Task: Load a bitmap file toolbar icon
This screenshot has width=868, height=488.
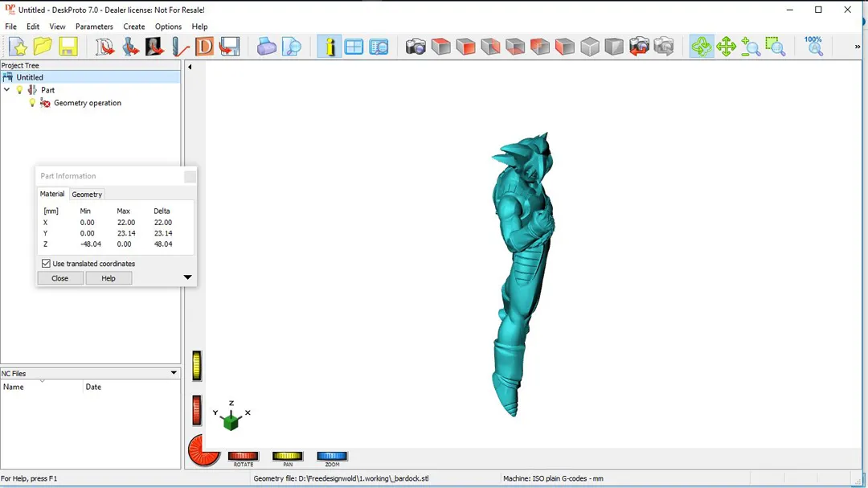Action: point(154,47)
